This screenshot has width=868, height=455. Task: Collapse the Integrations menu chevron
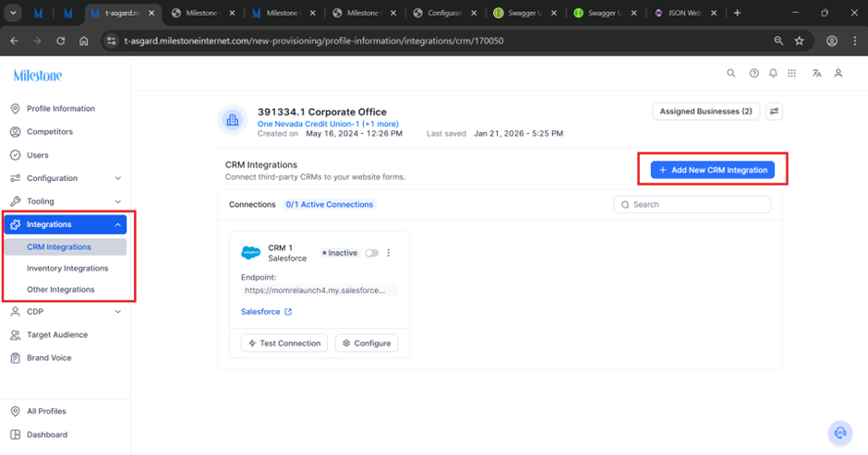pyautogui.click(x=118, y=225)
